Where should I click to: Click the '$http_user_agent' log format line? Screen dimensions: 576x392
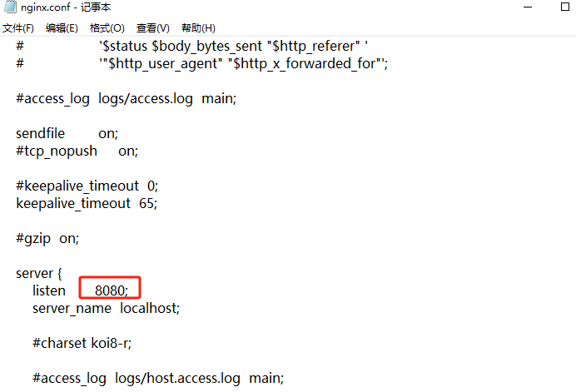click(x=201, y=64)
